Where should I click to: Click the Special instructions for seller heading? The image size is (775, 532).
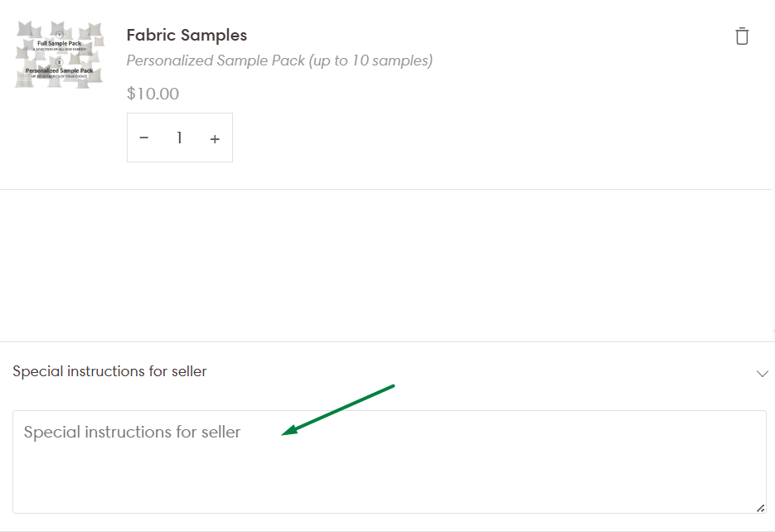point(109,372)
